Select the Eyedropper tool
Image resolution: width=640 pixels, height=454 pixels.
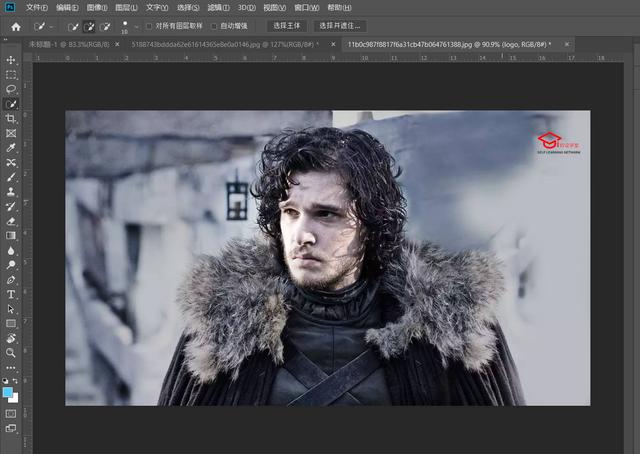click(x=11, y=148)
